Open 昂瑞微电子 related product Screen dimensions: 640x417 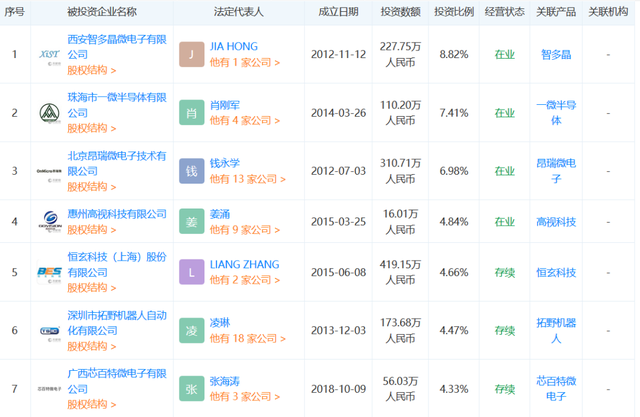coord(556,171)
